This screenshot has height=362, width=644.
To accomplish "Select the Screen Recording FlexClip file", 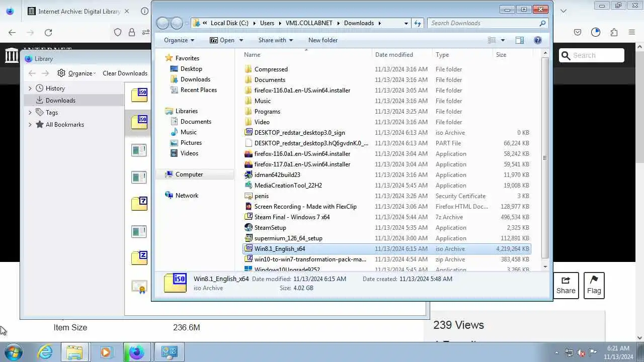I will (x=305, y=207).
